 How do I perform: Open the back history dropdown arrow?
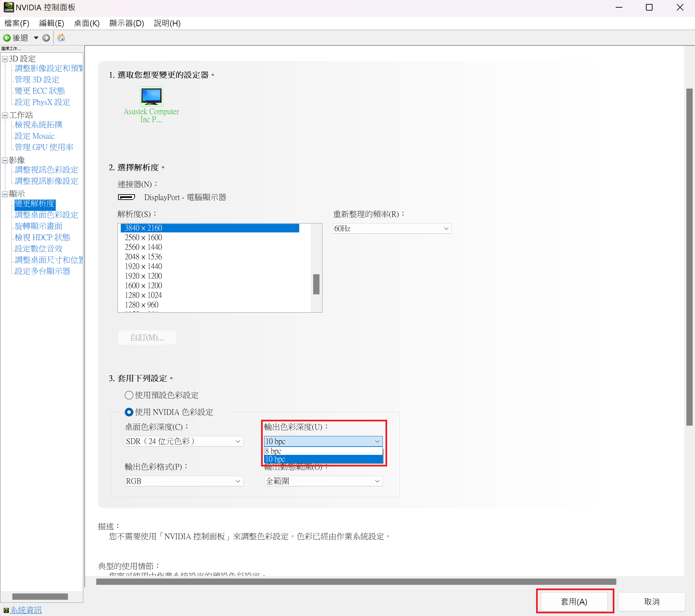[x=36, y=38]
